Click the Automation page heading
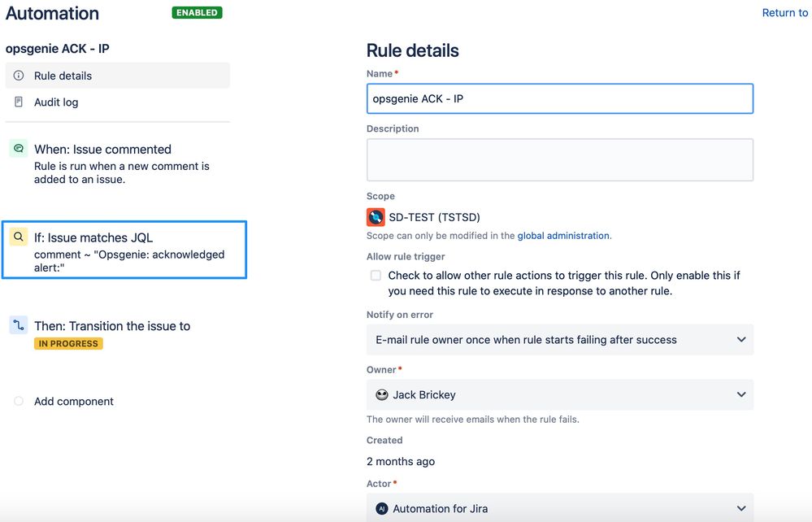This screenshot has height=522, width=812. tap(52, 13)
